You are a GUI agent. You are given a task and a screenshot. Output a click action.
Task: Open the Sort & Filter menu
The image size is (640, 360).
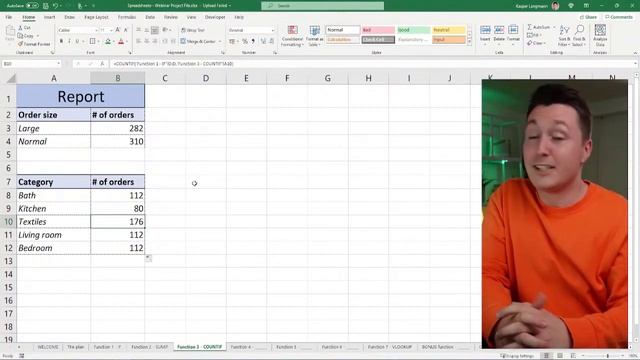[x=564, y=35]
